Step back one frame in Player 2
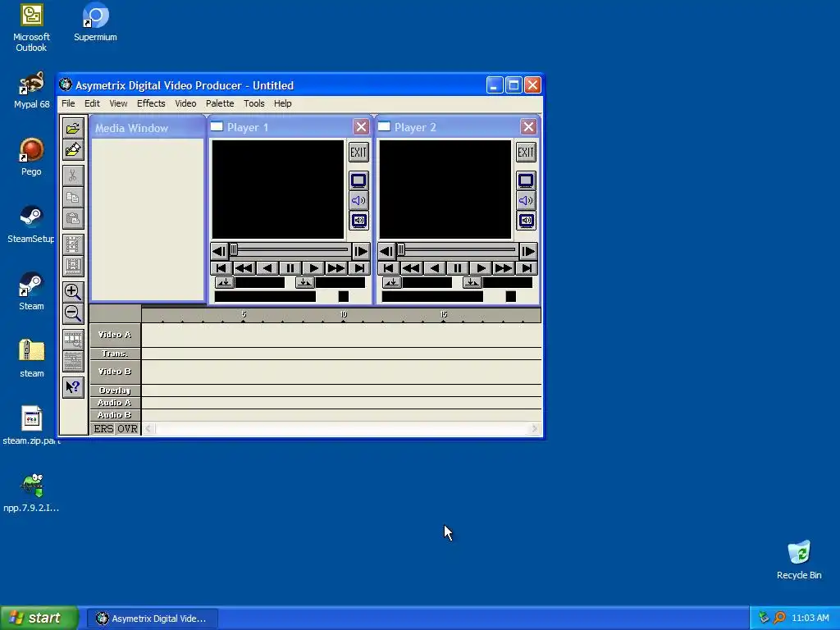 click(387, 251)
